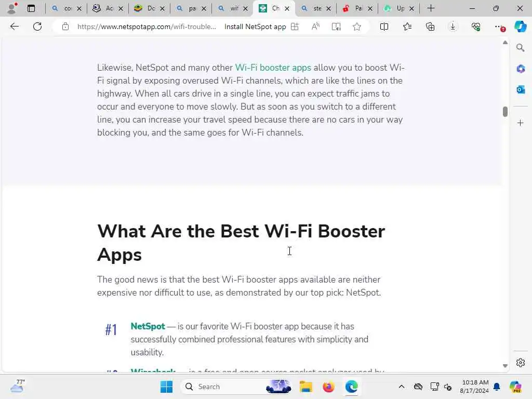This screenshot has height=399, width=532.
Task: Open Settings and more menu
Action: (x=499, y=26)
